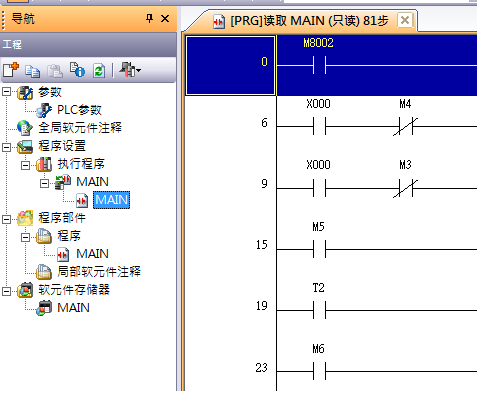Collapse the 执行程序 tree node
Viewport: 479px width, 394px height.
(25, 165)
